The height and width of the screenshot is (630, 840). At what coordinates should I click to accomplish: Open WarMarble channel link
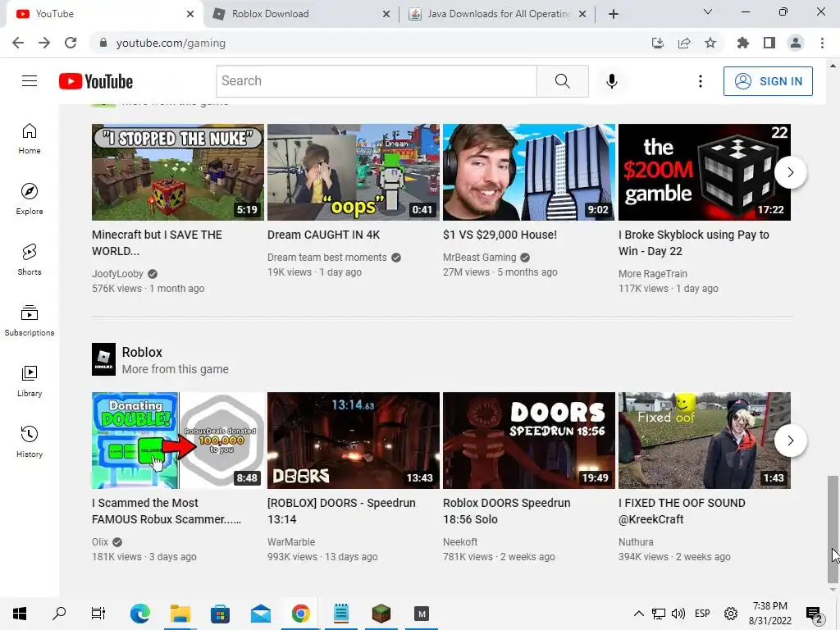291,542
